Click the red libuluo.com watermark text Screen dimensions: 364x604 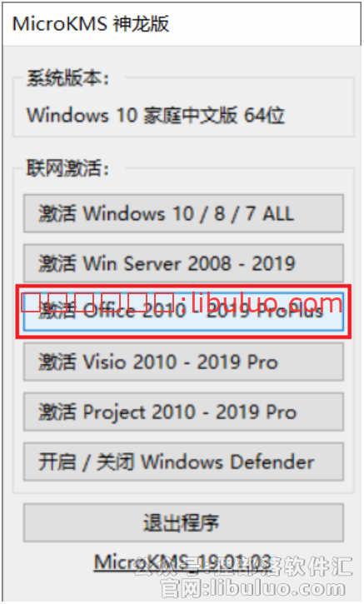tap(182, 302)
